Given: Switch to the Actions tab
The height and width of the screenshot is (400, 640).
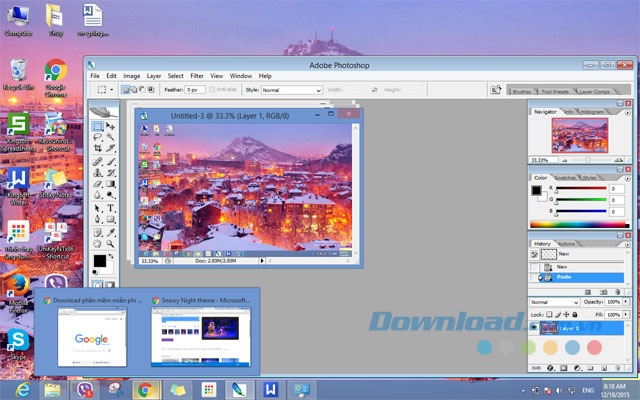Looking at the screenshot, I should (x=566, y=244).
